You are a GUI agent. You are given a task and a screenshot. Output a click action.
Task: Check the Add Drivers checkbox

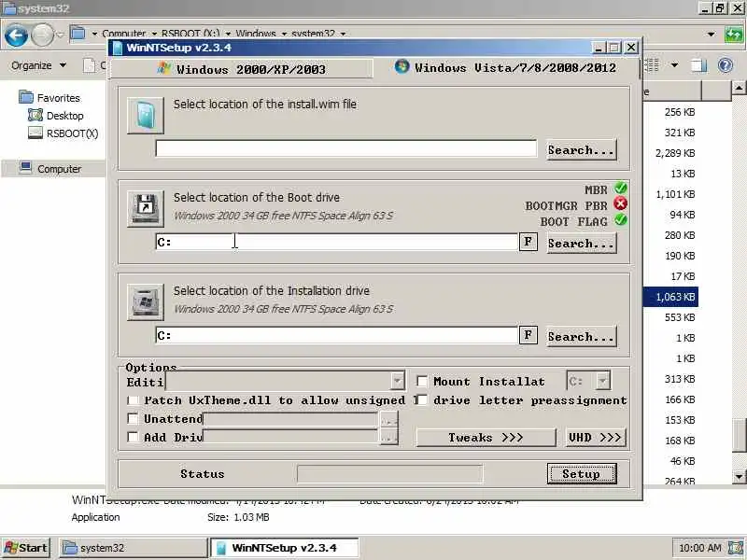pos(134,437)
